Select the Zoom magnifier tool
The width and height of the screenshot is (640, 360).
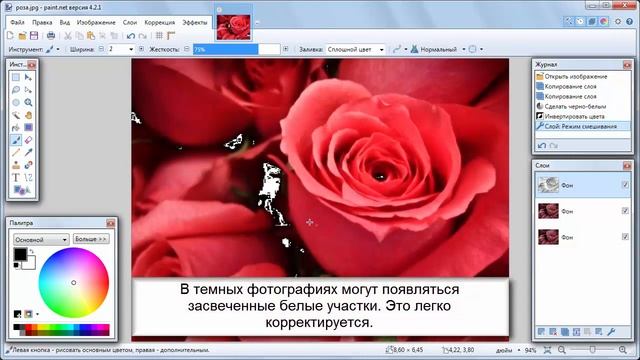(28, 102)
